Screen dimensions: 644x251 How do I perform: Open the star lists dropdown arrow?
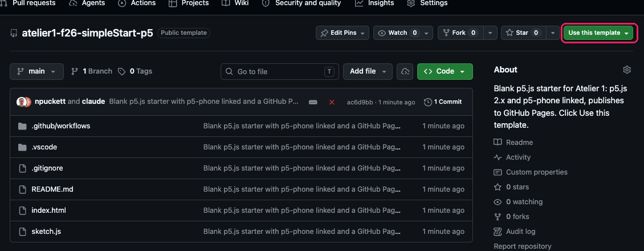pyautogui.click(x=553, y=33)
